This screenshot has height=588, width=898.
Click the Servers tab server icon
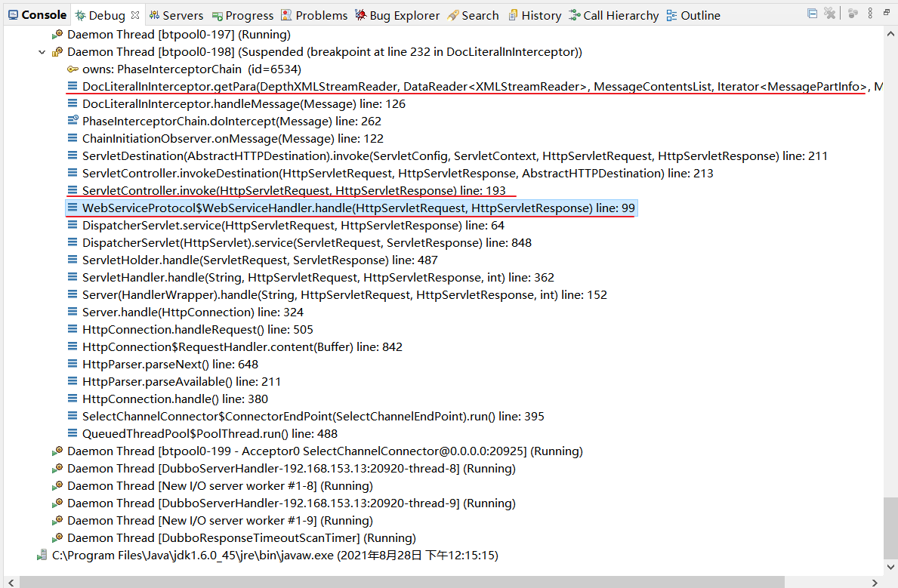tap(153, 14)
